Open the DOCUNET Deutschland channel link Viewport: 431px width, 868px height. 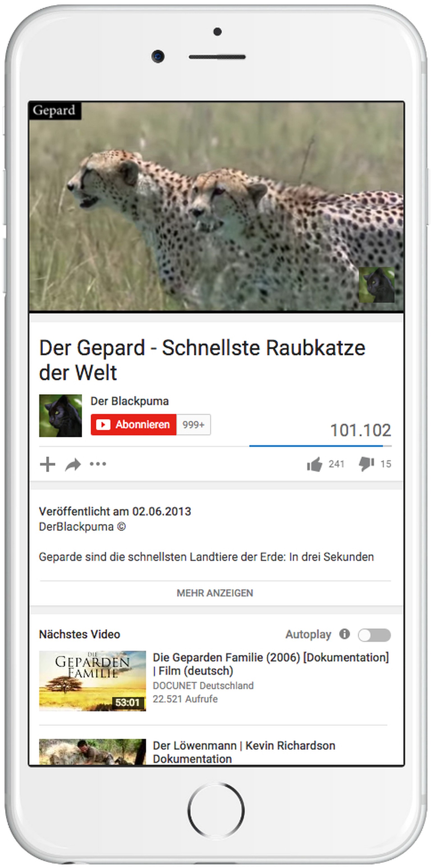(x=203, y=685)
